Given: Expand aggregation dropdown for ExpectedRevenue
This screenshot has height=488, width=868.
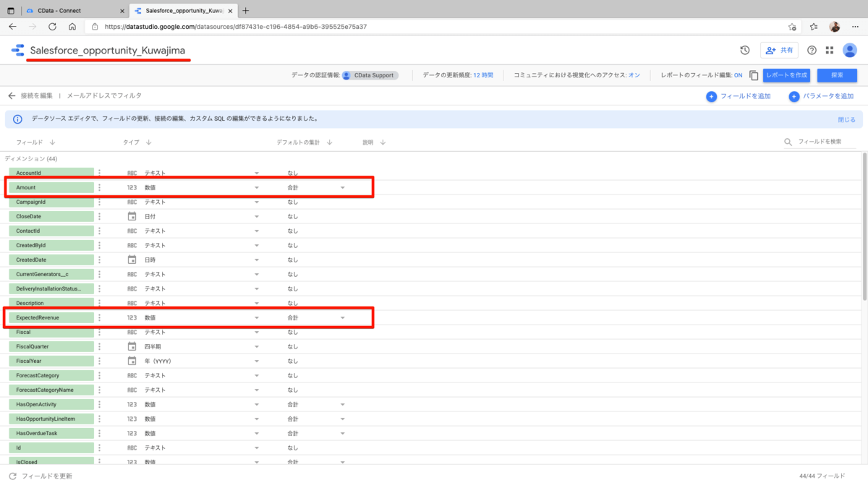Looking at the screenshot, I should (x=343, y=318).
